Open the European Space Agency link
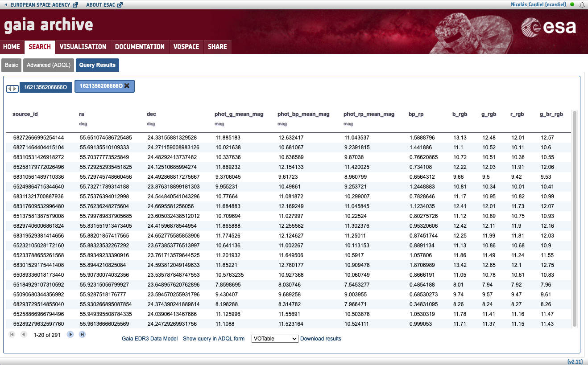This screenshot has width=588, height=365. [40, 5]
